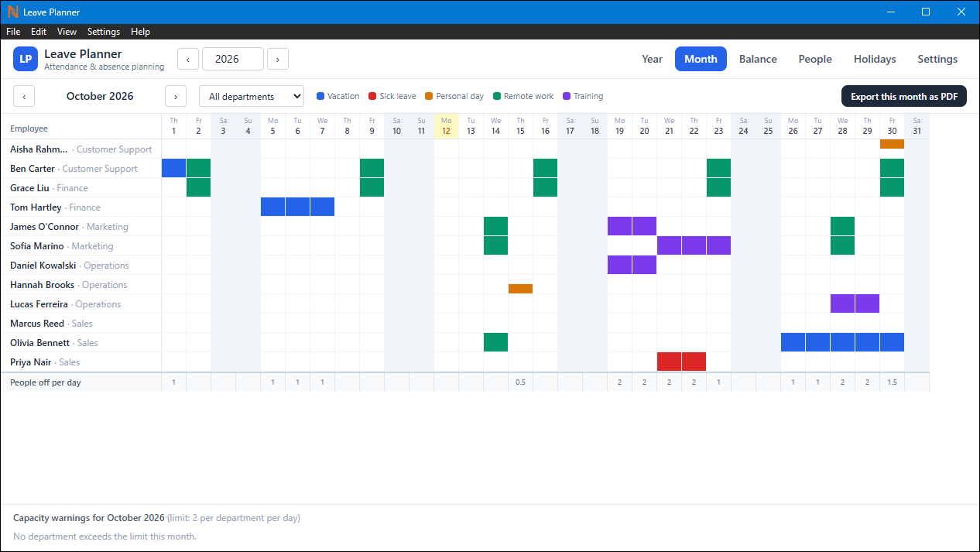The width and height of the screenshot is (980, 552).
Task: Click the Hannah Brooks employee name
Action: click(43, 285)
